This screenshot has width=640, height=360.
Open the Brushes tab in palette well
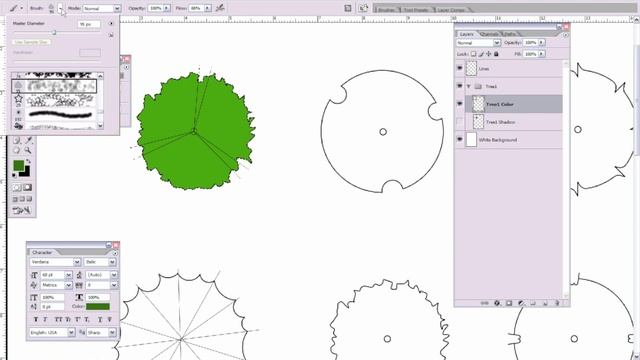coord(387,9)
